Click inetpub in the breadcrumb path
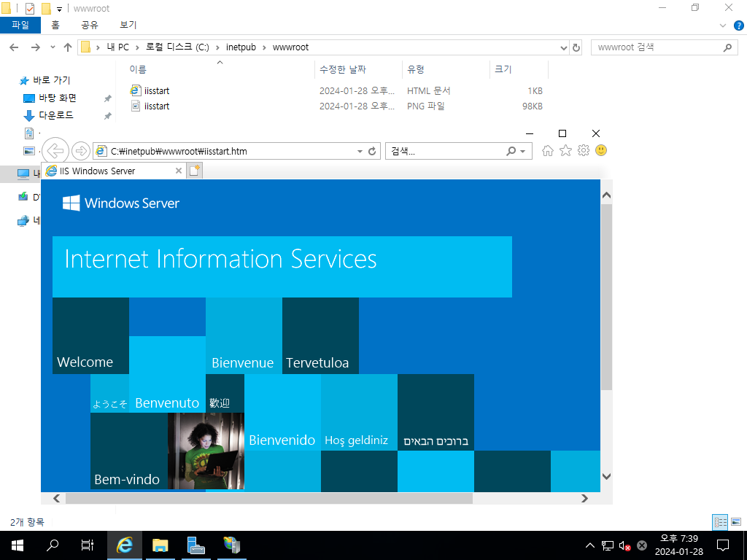 (241, 47)
